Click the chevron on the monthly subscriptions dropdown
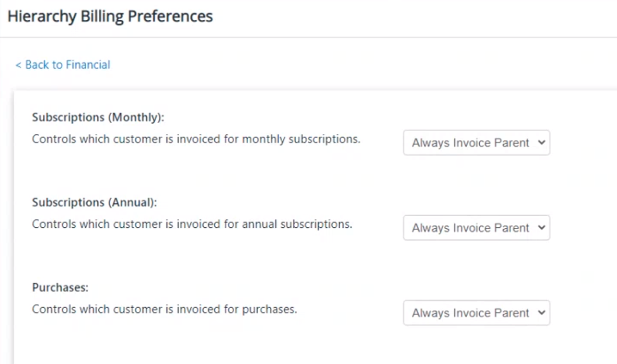Image resolution: width=617 pixels, height=364 pixels. click(x=541, y=143)
